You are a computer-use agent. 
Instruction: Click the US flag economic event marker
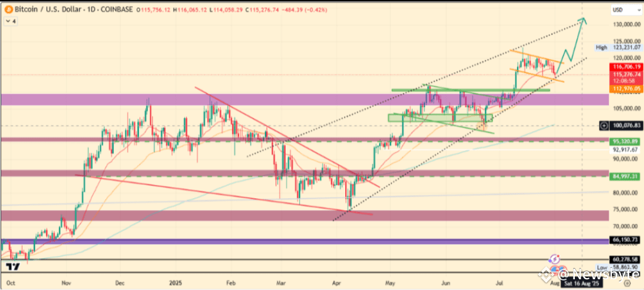(555, 270)
